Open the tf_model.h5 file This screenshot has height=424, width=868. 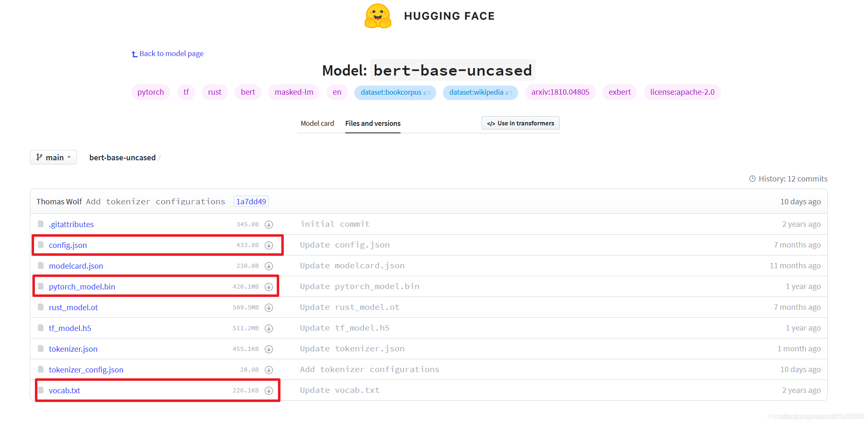coord(70,328)
